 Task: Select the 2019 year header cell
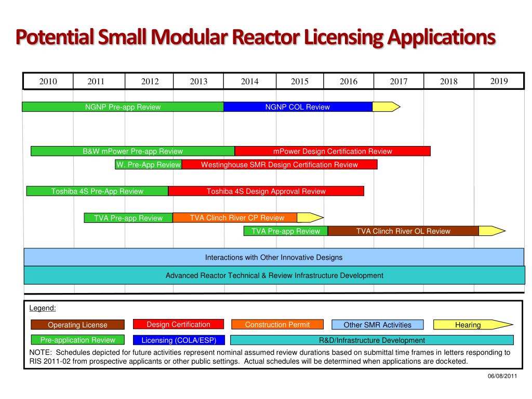click(x=499, y=81)
